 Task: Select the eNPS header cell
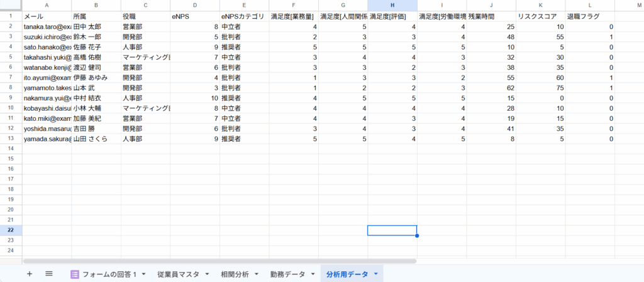click(x=195, y=16)
